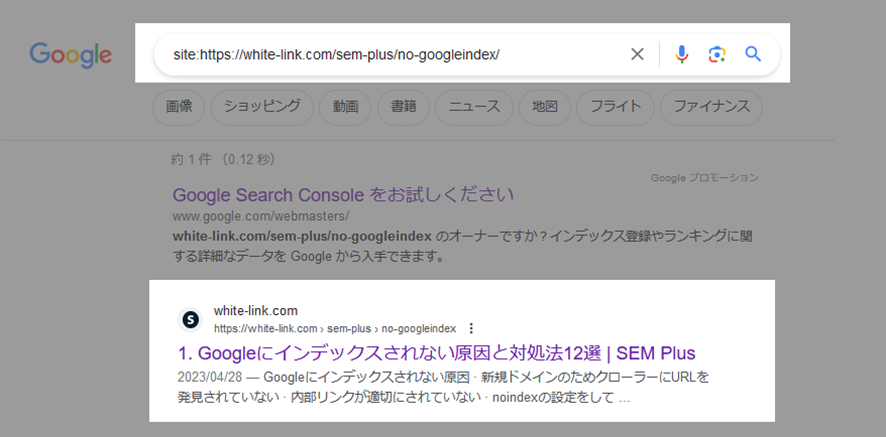Clear the search query with X icon
This screenshot has width=886, height=437.
[x=637, y=54]
